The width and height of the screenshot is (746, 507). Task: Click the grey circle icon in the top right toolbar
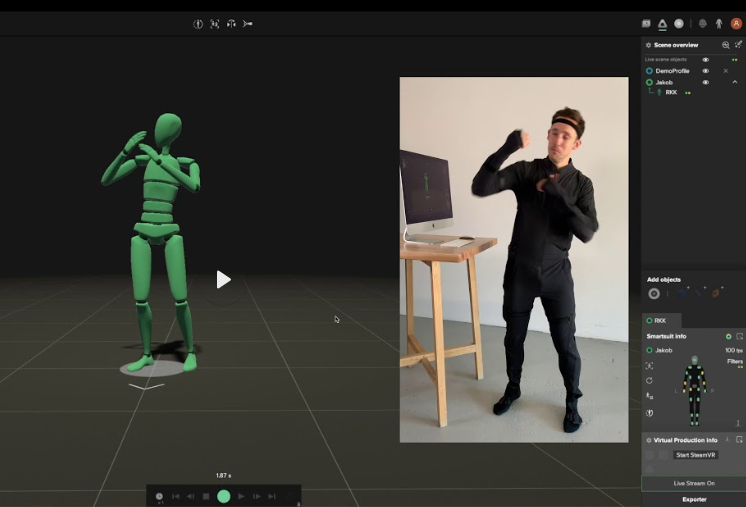point(679,23)
